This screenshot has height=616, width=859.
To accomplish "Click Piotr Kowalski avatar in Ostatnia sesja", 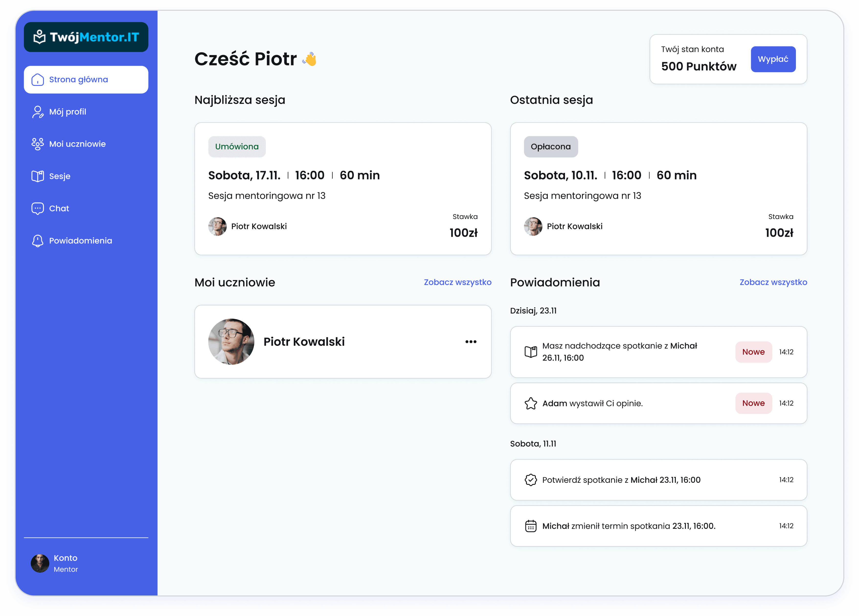I will [533, 226].
